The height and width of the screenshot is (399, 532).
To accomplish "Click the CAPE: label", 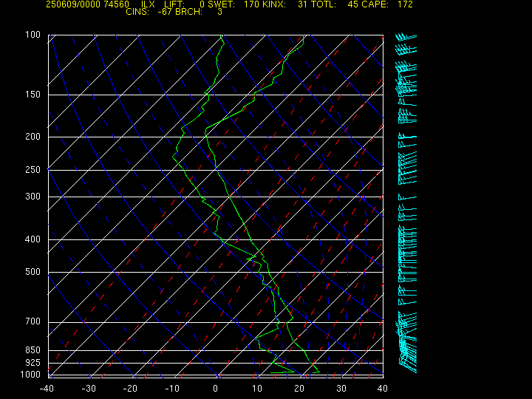I will coord(375,4).
